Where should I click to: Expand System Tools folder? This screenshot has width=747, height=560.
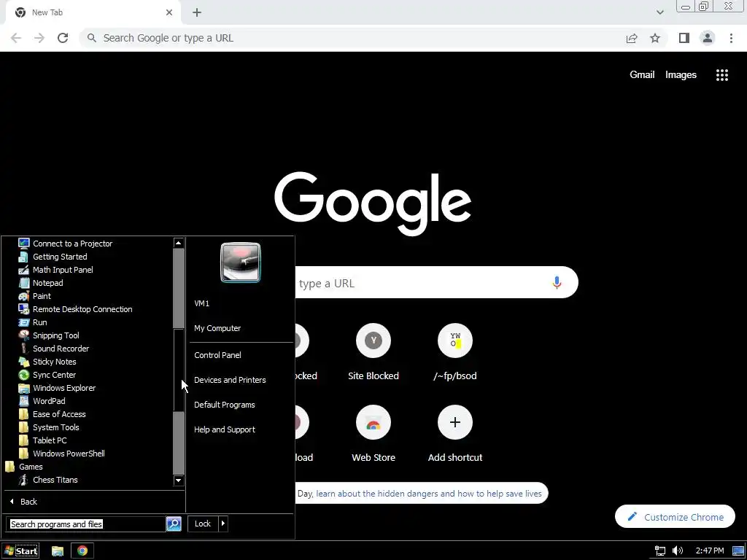coord(49,427)
